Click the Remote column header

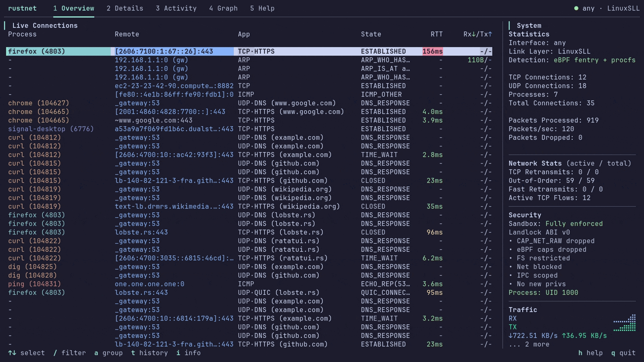coord(127,34)
